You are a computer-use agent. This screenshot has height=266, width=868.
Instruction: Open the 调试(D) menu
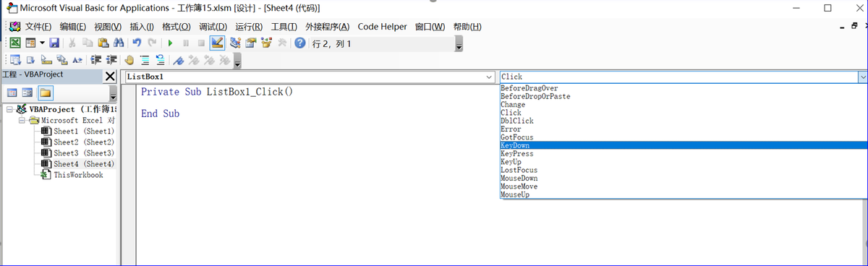213,27
